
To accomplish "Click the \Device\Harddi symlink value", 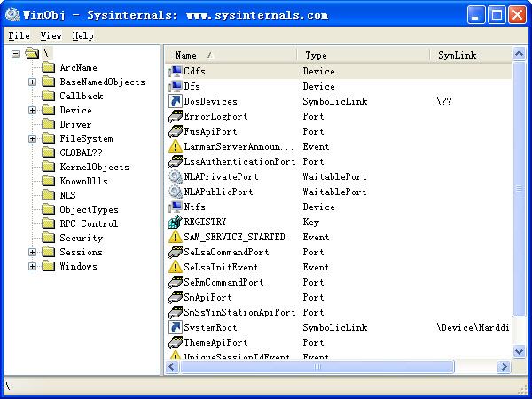I will [473, 327].
